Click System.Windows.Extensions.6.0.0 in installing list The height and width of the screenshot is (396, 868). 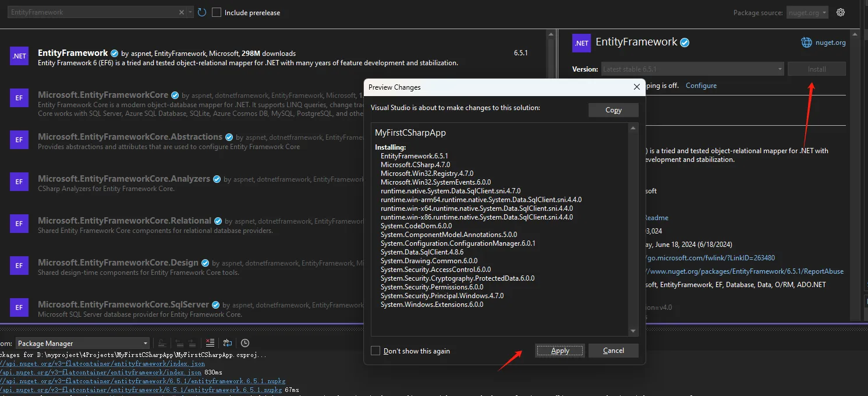[x=432, y=305]
